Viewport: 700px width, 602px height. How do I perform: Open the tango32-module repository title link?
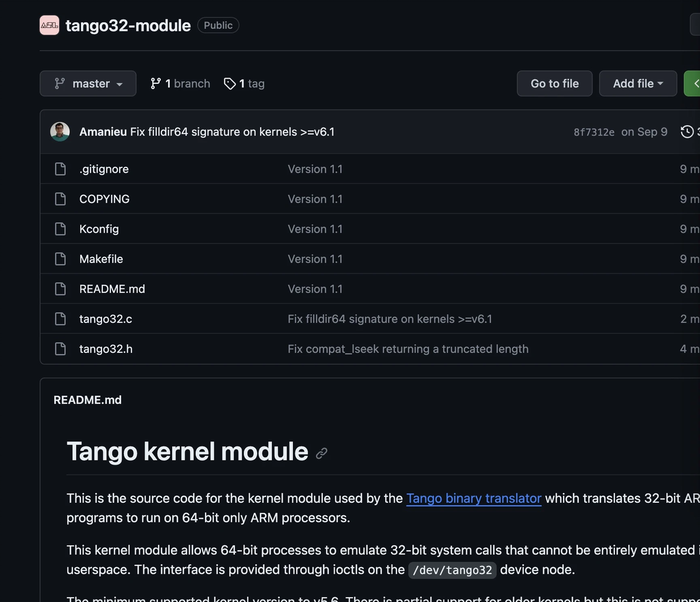click(128, 25)
